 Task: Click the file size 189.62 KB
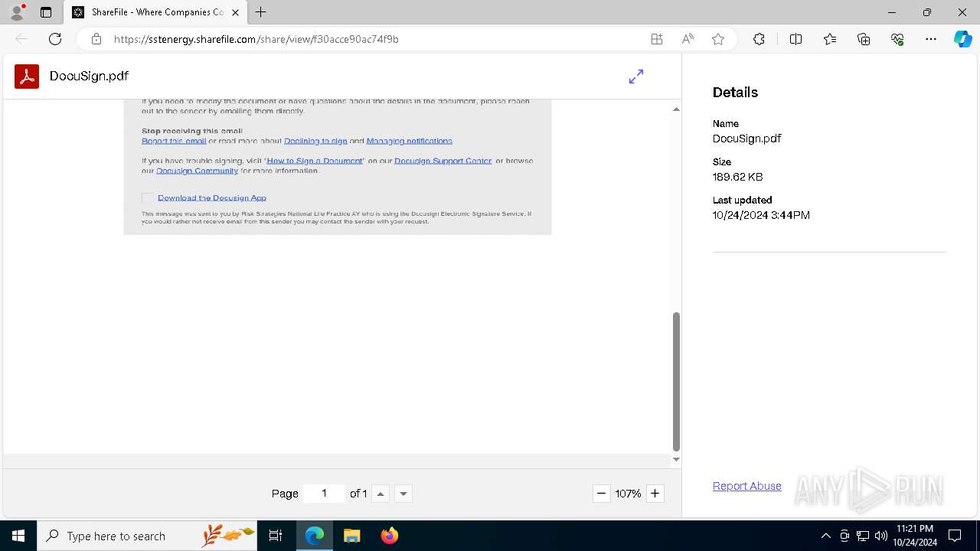coord(738,177)
